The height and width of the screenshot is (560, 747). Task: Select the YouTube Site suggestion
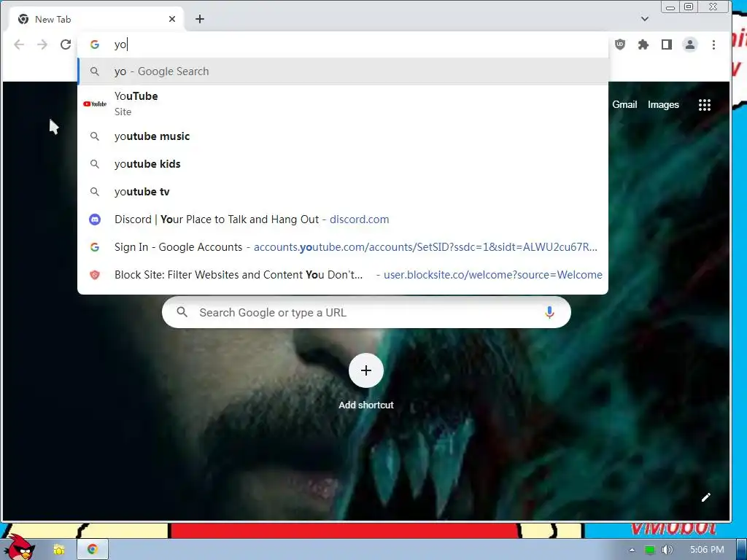click(x=343, y=104)
